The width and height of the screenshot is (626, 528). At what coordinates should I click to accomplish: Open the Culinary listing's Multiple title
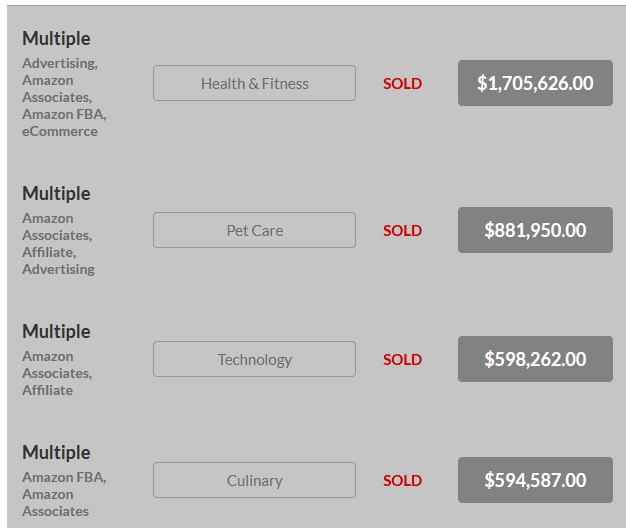(x=56, y=453)
